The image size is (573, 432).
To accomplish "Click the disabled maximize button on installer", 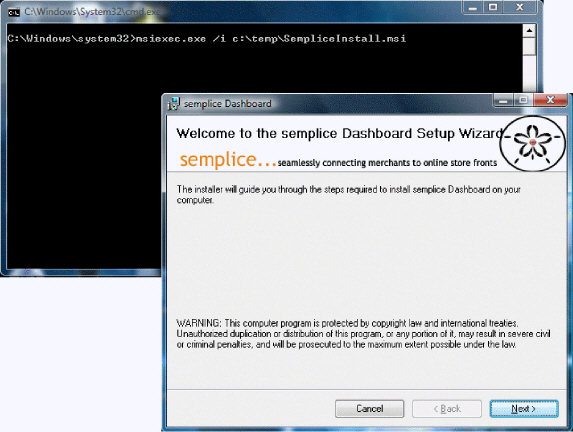I will pos(523,100).
